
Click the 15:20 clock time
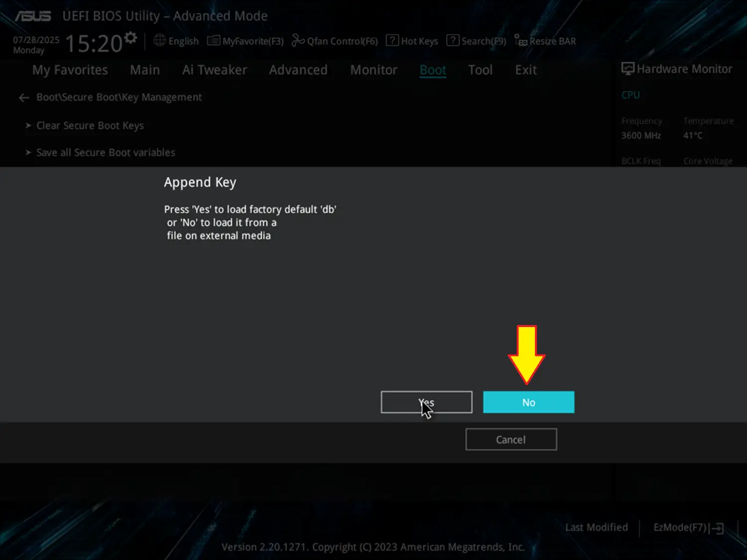click(94, 44)
